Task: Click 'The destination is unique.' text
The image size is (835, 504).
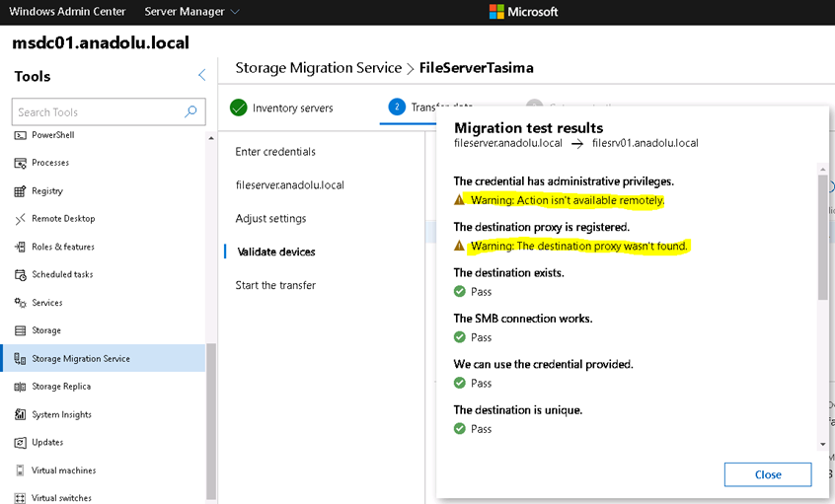Action: pyautogui.click(x=518, y=410)
